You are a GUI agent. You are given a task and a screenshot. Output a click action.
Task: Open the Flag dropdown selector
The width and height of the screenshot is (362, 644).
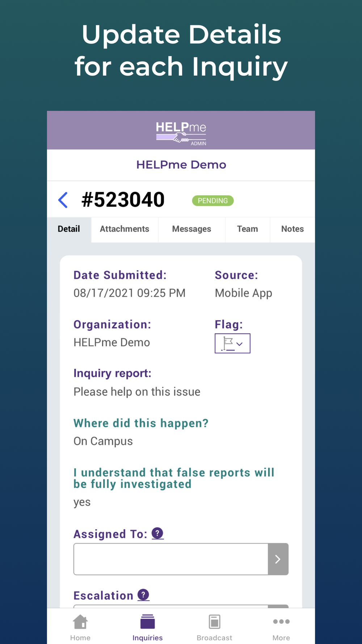[x=232, y=343]
